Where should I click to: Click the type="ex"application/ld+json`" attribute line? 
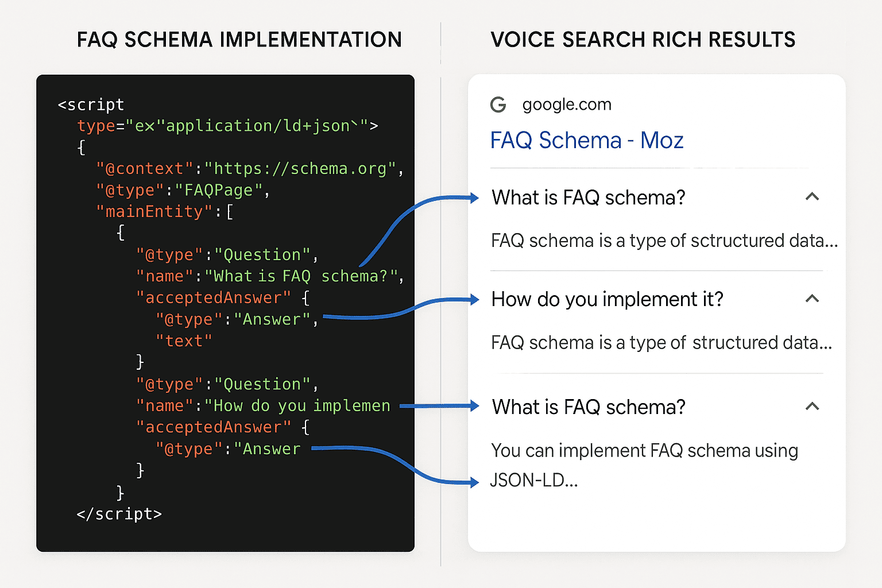click(227, 126)
